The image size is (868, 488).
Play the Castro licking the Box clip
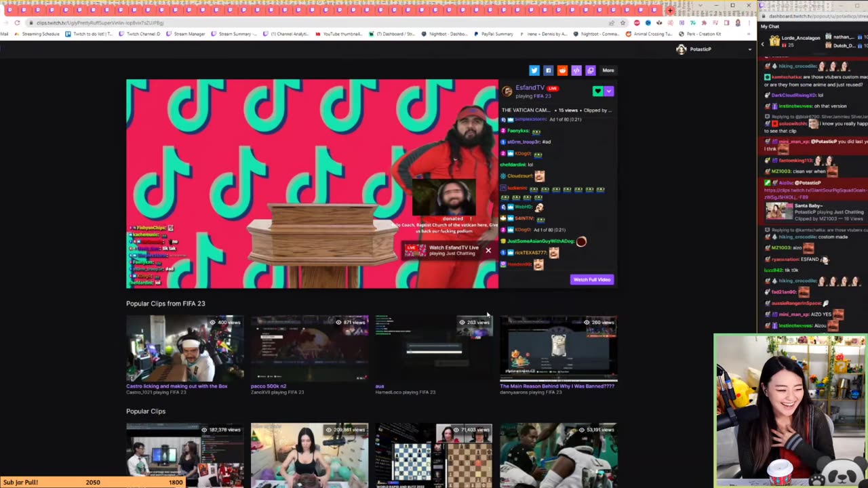point(185,348)
